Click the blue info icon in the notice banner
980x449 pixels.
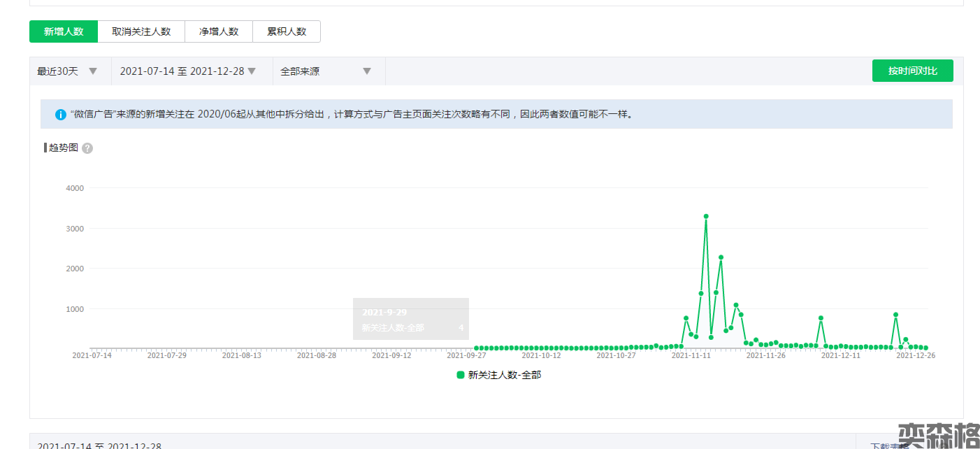pyautogui.click(x=61, y=114)
